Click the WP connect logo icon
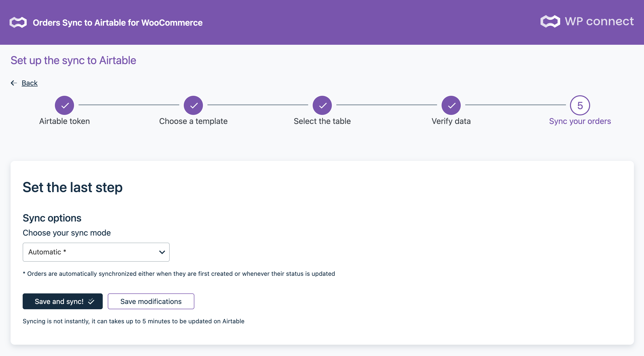The image size is (644, 356). (550, 21)
